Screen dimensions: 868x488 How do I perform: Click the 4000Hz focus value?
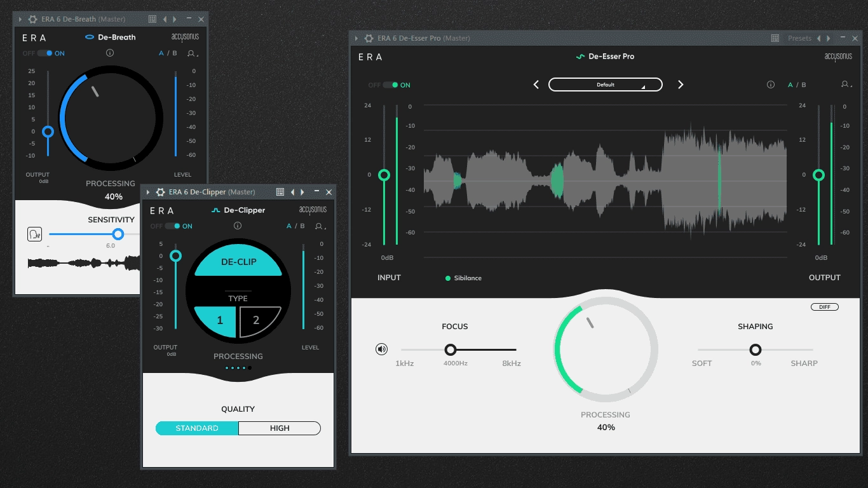coord(456,363)
